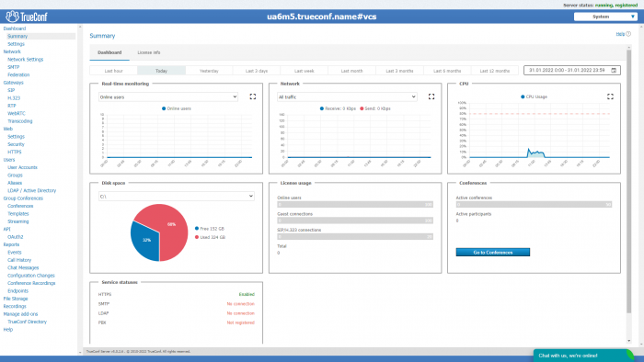This screenshot has width=644, height=362.
Task: Expand the Network chart fullscreen
Action: [x=431, y=96]
